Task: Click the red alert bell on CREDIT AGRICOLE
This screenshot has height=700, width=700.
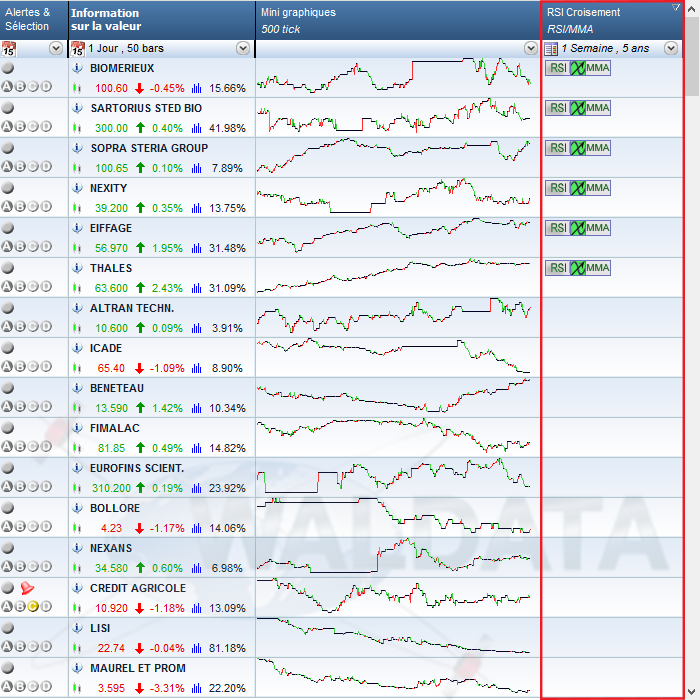Action: (x=27, y=588)
